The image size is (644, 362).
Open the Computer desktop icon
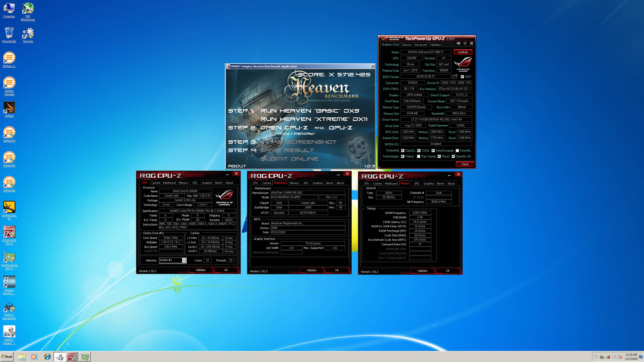(x=9, y=10)
